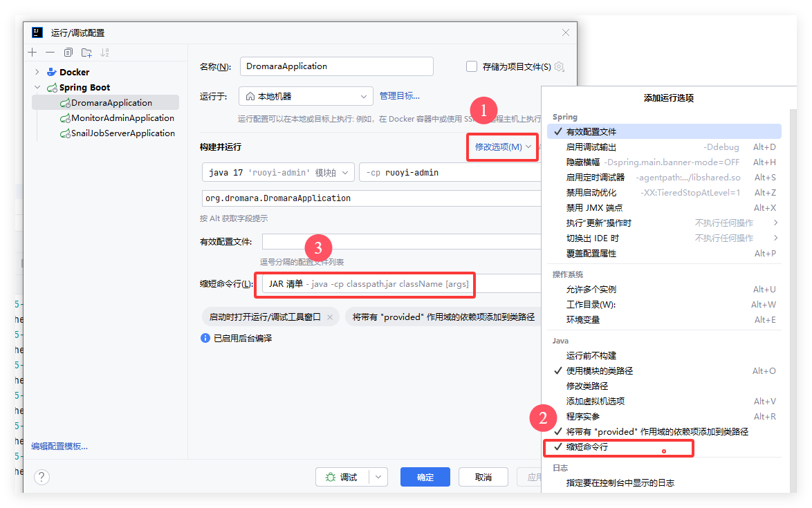Click the 确定 button
The image size is (812, 508).
tap(425, 477)
